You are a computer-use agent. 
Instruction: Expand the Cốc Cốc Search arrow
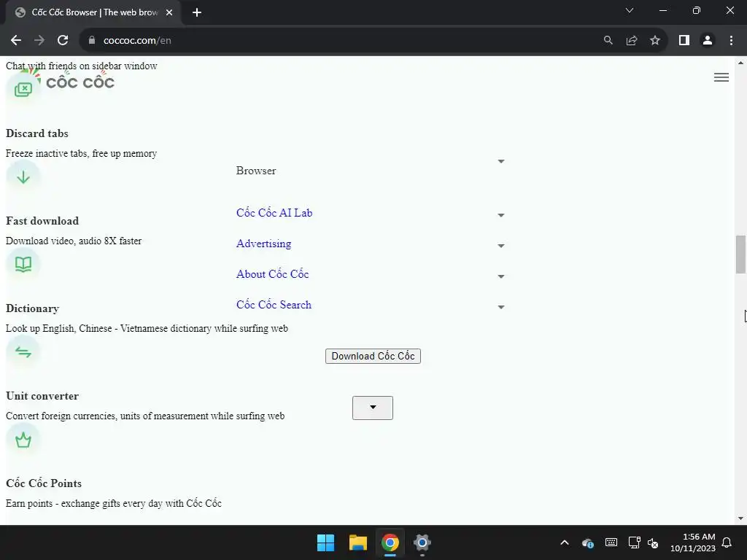pyautogui.click(x=501, y=307)
